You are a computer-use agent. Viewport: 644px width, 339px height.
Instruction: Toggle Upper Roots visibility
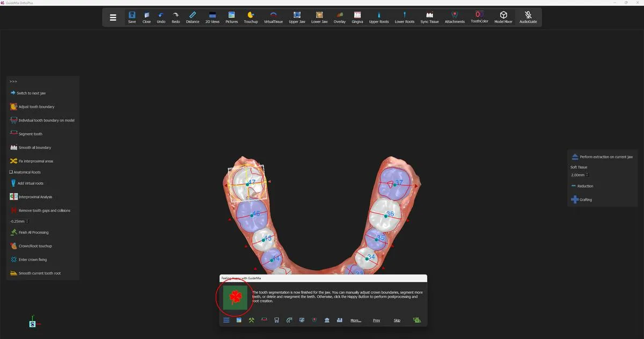[379, 18]
